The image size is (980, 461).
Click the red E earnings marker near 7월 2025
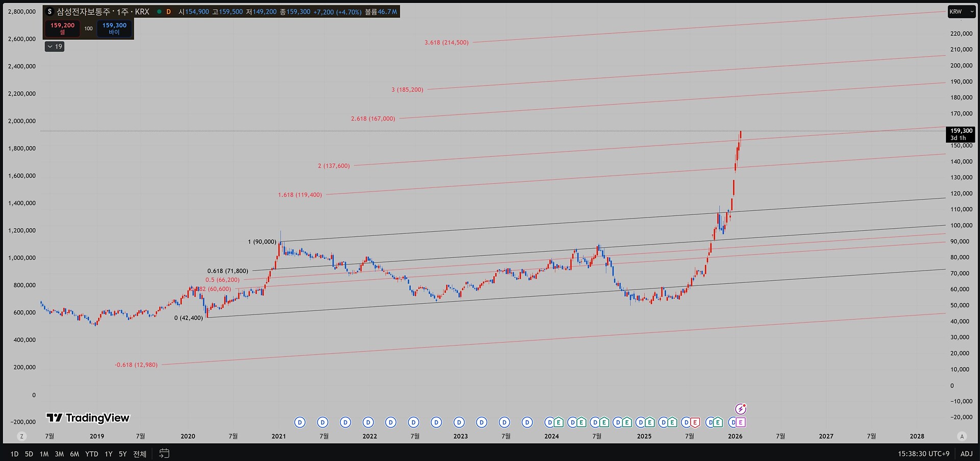[x=695, y=422]
